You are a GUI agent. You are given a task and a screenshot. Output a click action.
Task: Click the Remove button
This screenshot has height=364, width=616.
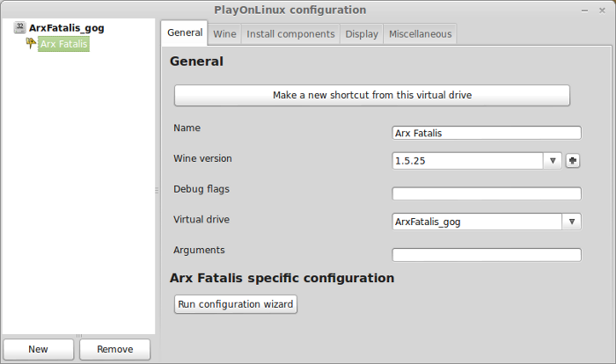point(114,349)
